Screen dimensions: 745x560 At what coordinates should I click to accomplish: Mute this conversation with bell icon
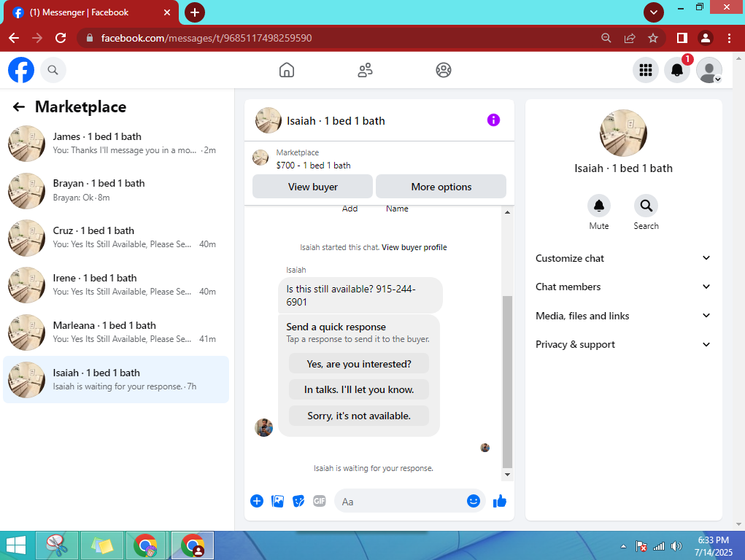tap(598, 206)
